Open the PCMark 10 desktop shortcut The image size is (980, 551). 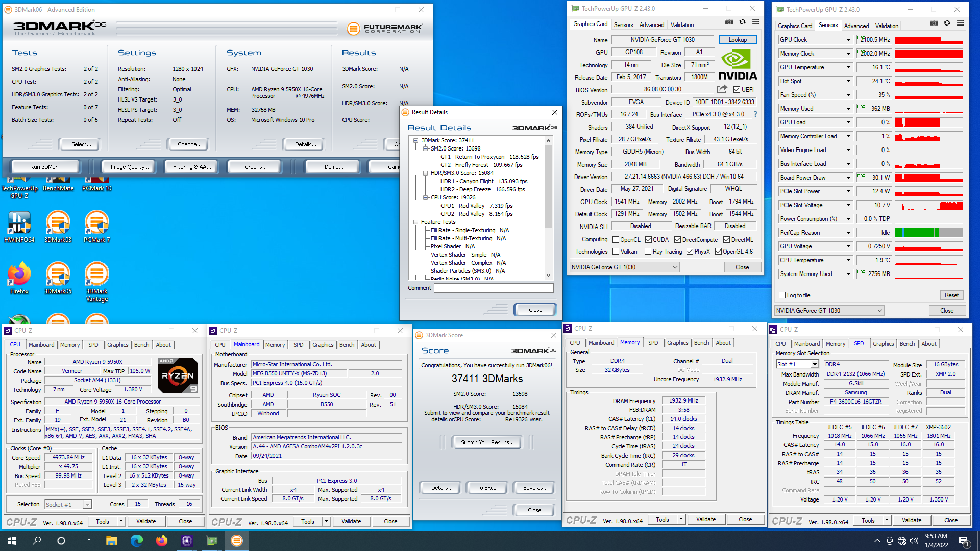pos(97,184)
